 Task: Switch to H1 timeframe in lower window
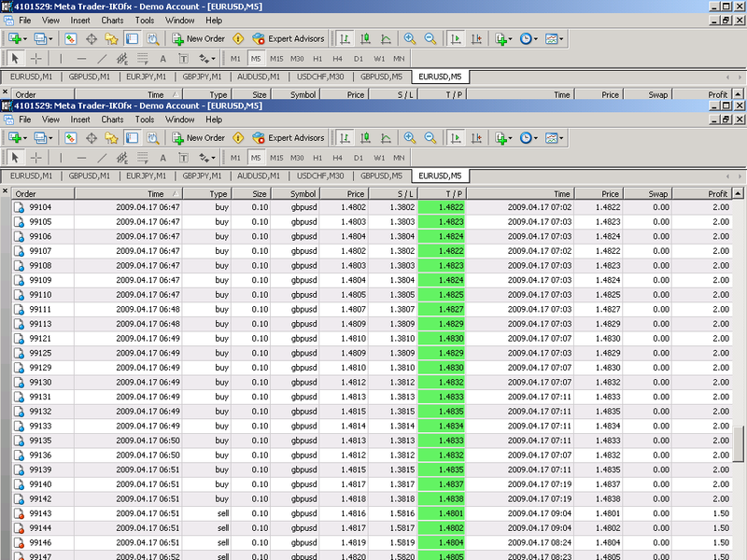pyautogui.click(x=317, y=158)
